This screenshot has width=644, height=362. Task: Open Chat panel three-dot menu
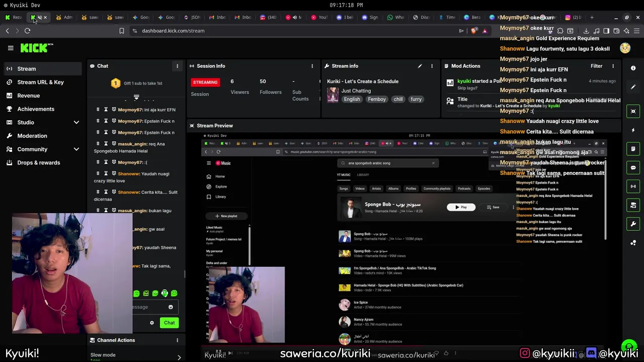pyautogui.click(x=177, y=66)
